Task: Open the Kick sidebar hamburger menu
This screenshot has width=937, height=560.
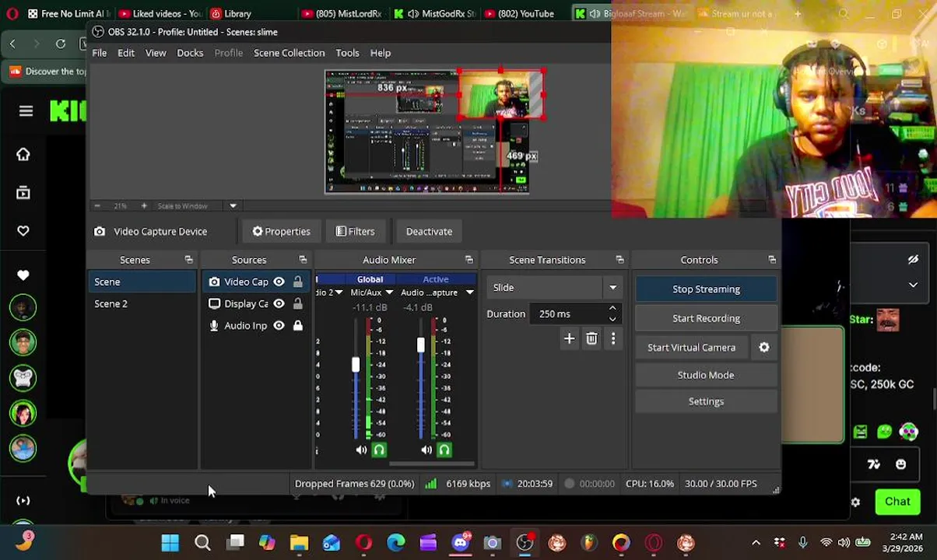Action: pos(26,111)
